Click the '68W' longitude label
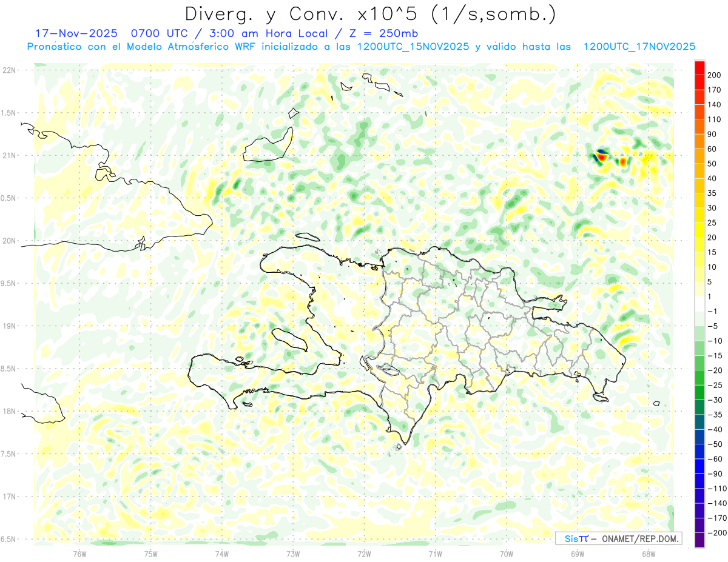 pyautogui.click(x=649, y=554)
